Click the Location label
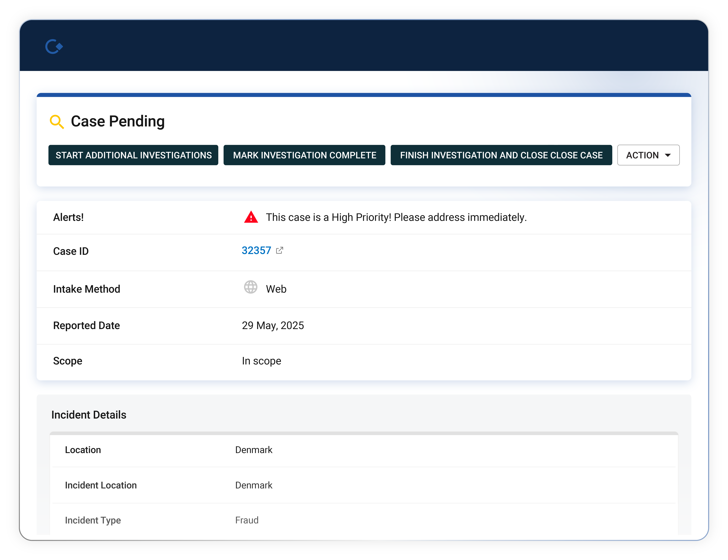The width and height of the screenshot is (728, 560). (x=83, y=450)
